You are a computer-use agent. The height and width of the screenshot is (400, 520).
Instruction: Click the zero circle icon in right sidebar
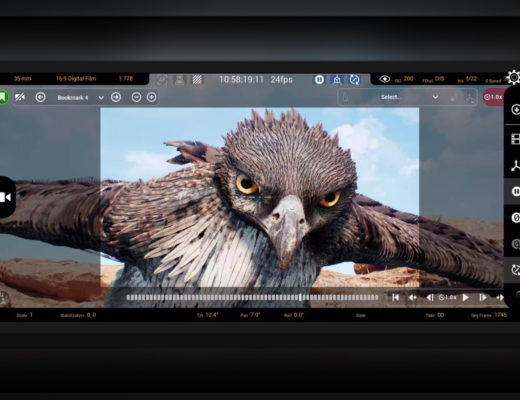[x=515, y=218]
